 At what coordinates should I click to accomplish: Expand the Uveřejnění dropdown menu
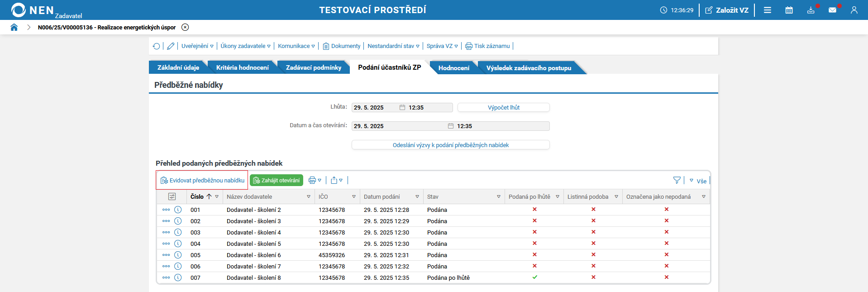tap(197, 46)
